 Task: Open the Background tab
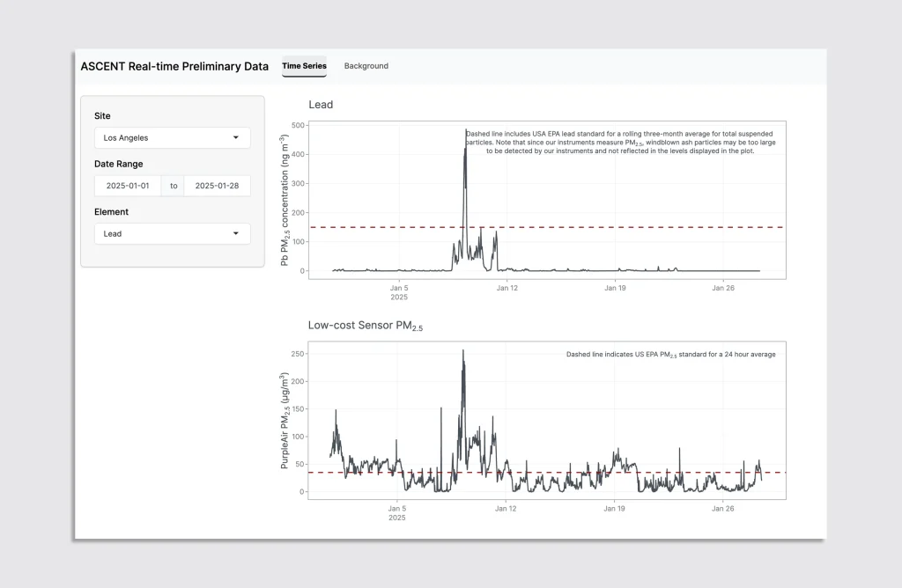coord(366,66)
